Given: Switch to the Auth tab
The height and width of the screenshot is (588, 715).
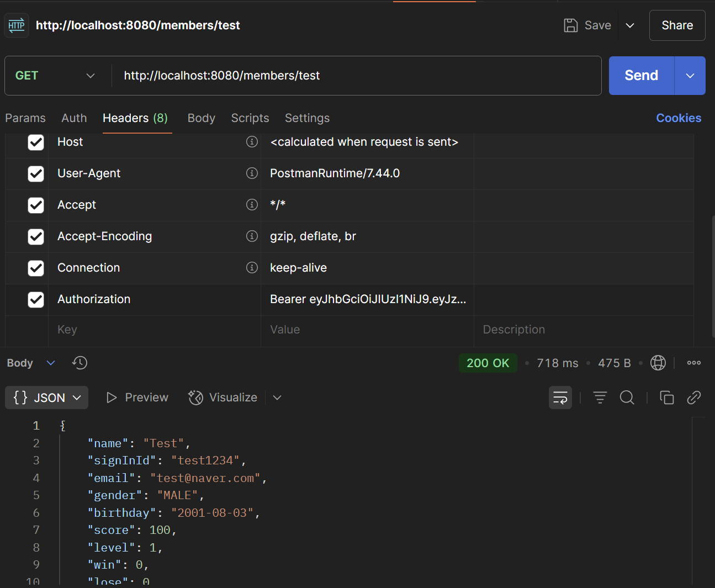Looking at the screenshot, I should [x=74, y=118].
